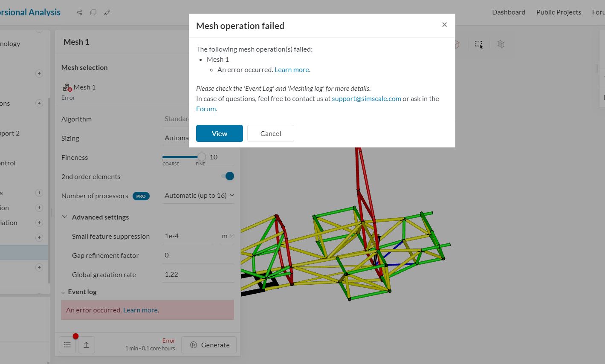Viewport: 605px width, 364px height.
Task: Click the Mesh 1 error status icon
Action: (x=67, y=87)
